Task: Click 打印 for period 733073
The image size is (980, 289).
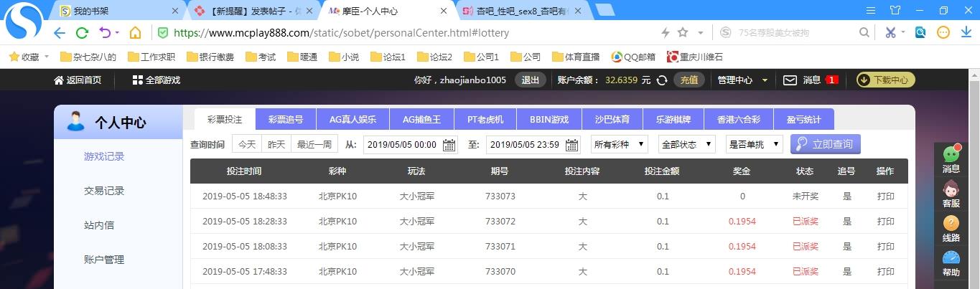Action: point(885,196)
